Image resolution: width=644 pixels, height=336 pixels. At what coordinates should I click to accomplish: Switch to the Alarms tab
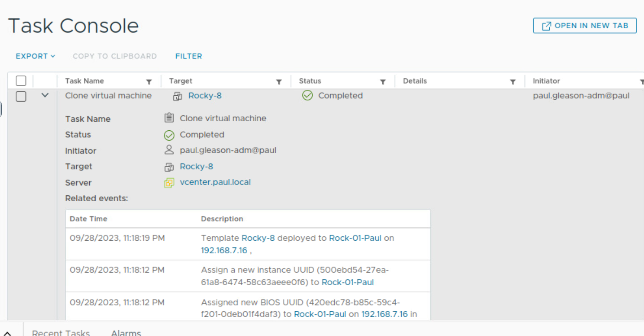pyautogui.click(x=126, y=333)
